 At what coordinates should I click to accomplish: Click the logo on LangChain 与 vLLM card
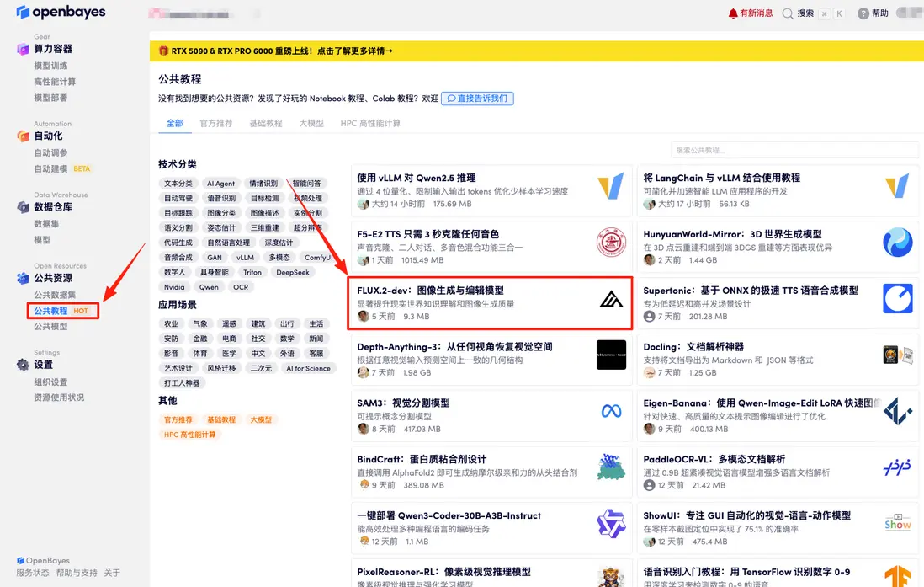[897, 186]
